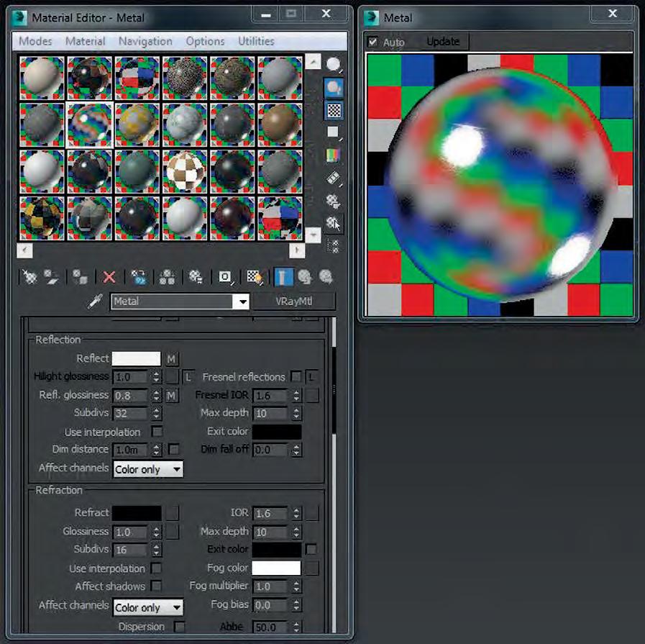Select the checkered brown-white sample sphere

click(x=185, y=171)
